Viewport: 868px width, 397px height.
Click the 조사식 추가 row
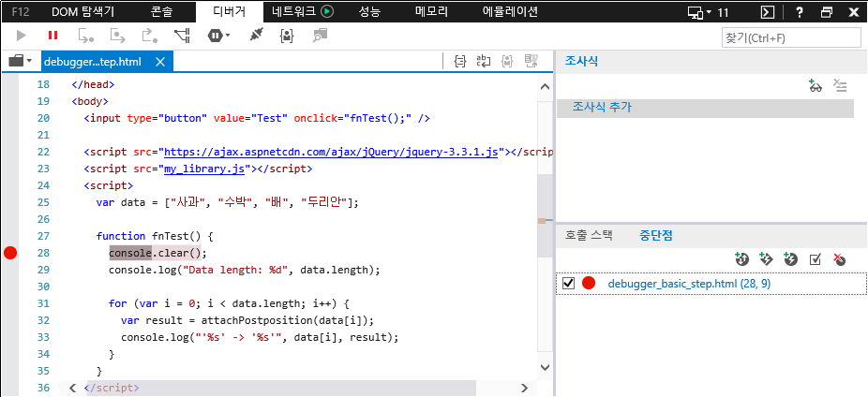click(x=705, y=108)
